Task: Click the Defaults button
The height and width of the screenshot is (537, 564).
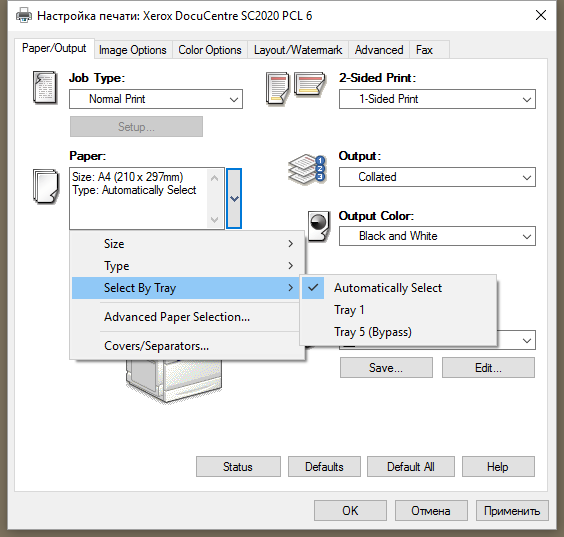Action: pos(324,467)
